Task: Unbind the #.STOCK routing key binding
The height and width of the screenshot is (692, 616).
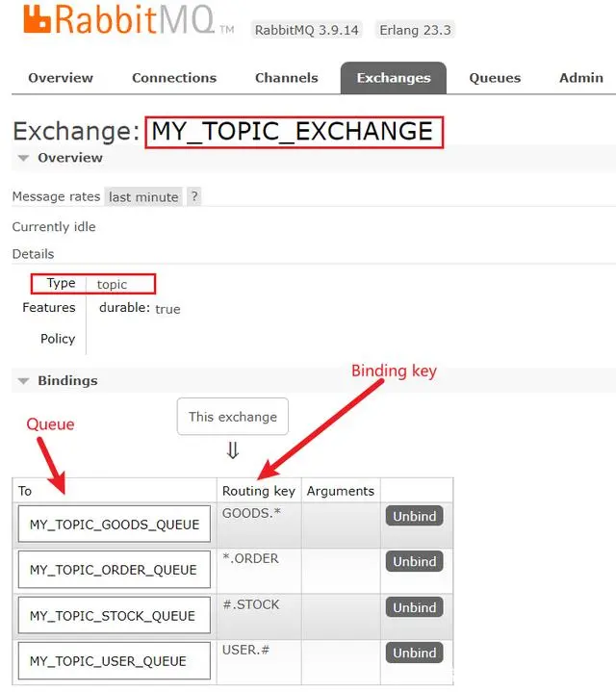Action: click(x=414, y=607)
